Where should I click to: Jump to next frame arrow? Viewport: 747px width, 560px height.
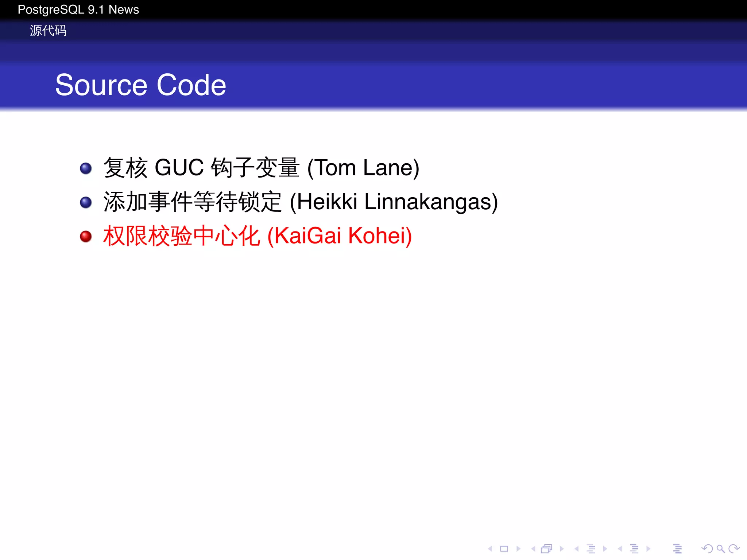click(x=562, y=549)
